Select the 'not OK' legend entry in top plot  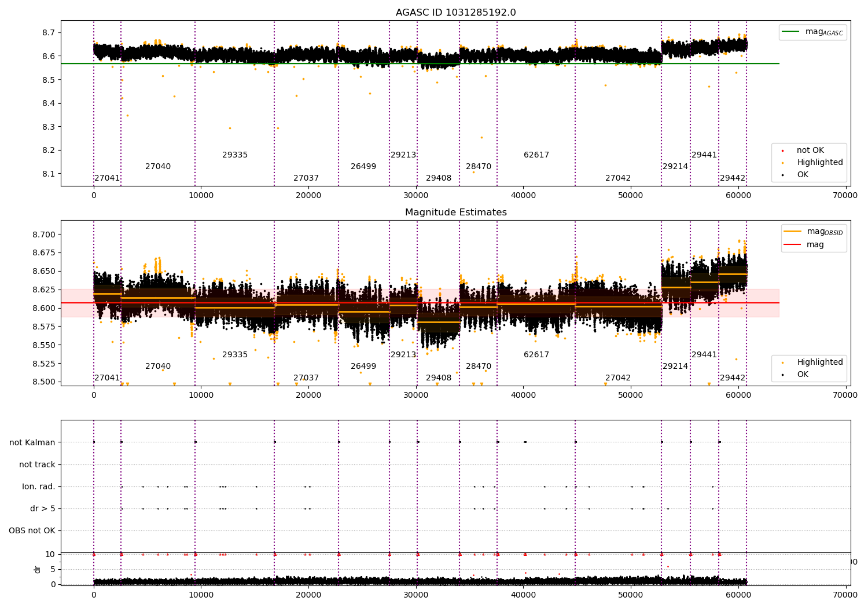[804, 151]
